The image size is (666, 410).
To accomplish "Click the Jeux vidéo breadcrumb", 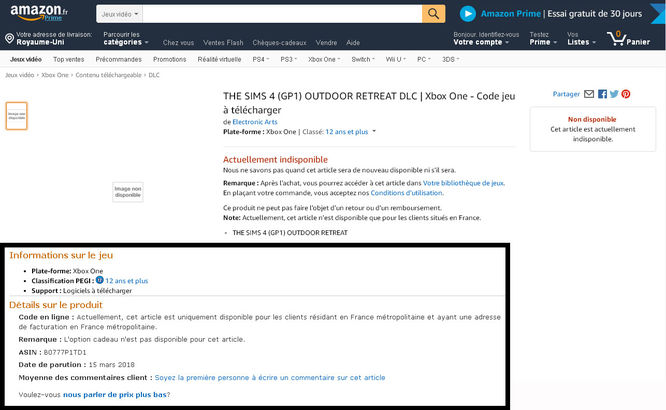I will click(x=20, y=75).
